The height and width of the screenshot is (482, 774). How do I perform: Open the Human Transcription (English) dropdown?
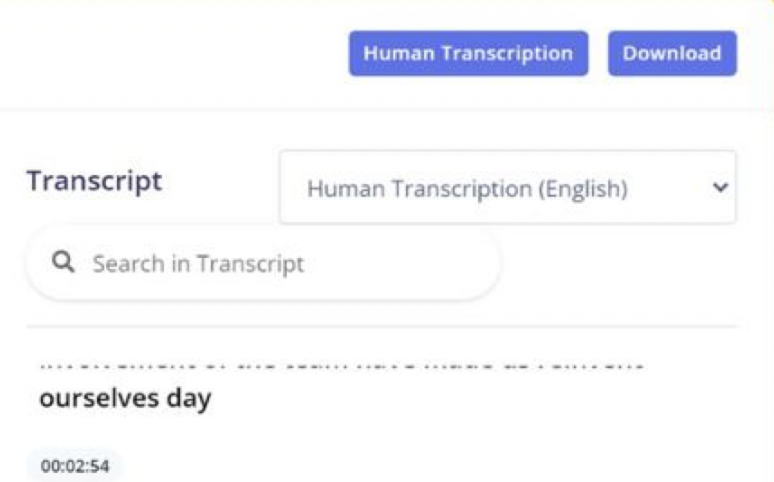tap(507, 188)
